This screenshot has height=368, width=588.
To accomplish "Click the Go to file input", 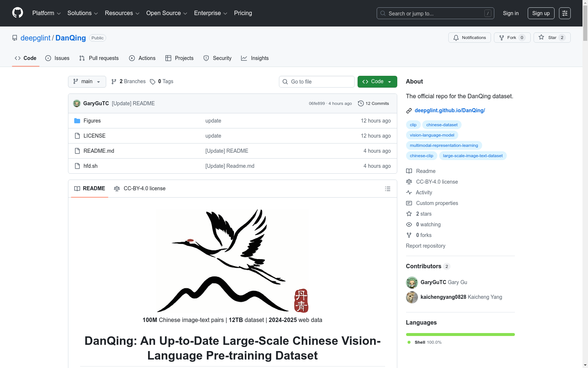I will coord(317,82).
